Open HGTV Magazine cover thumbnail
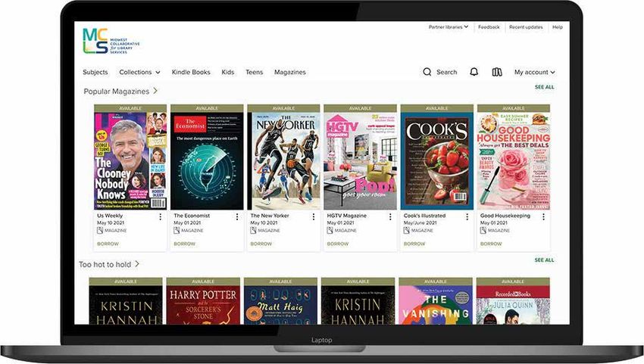Image resolution: width=644 pixels, height=364 pixels. (360, 161)
